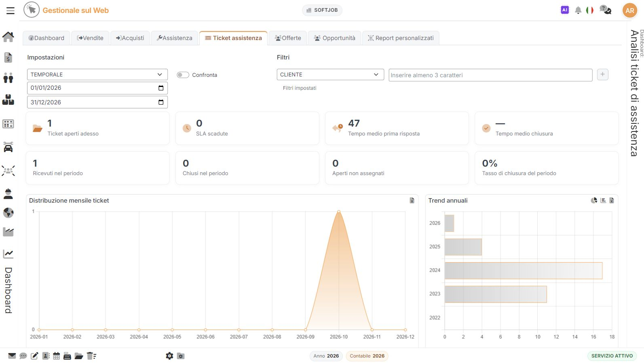
Task: Switch Trend annuali to pie chart view
Action: 594,200
